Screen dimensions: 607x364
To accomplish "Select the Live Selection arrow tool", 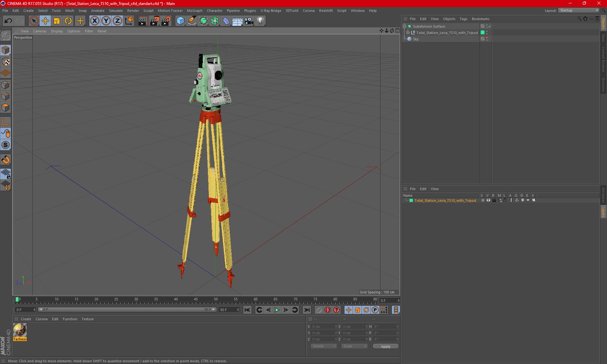I will point(33,21).
